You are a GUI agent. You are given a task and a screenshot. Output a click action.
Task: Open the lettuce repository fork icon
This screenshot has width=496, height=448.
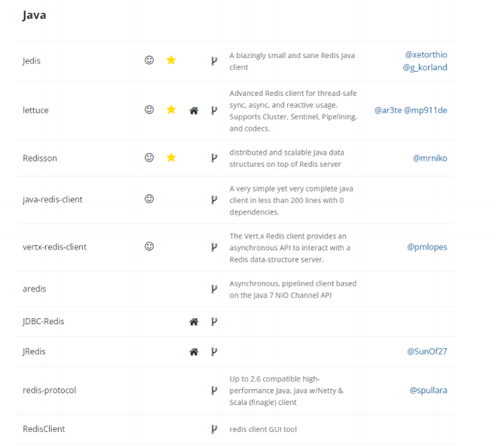click(x=214, y=110)
